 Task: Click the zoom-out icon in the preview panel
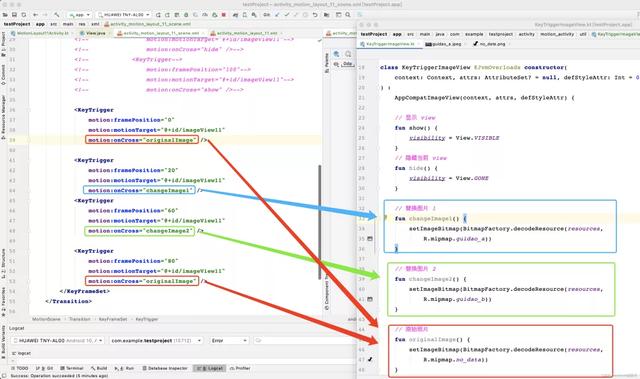348,54
